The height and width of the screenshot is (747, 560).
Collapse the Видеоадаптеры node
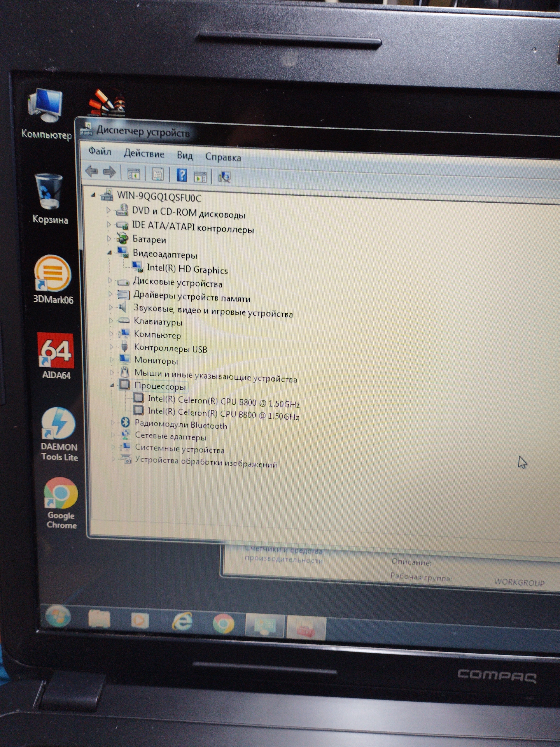coord(110,253)
